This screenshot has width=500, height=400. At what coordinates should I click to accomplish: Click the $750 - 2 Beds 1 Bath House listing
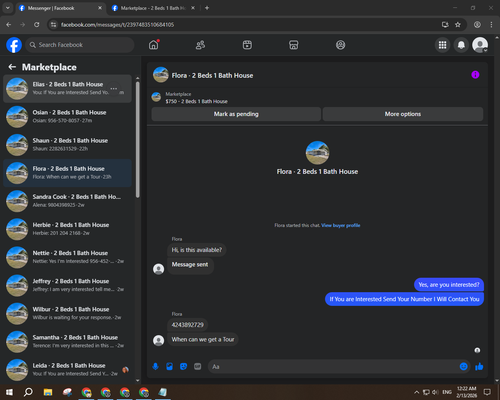(x=197, y=101)
